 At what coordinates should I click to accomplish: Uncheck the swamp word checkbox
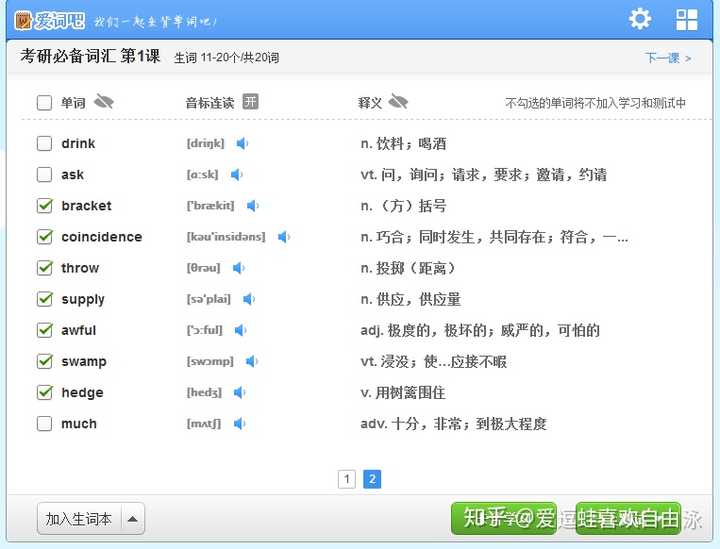[44, 361]
